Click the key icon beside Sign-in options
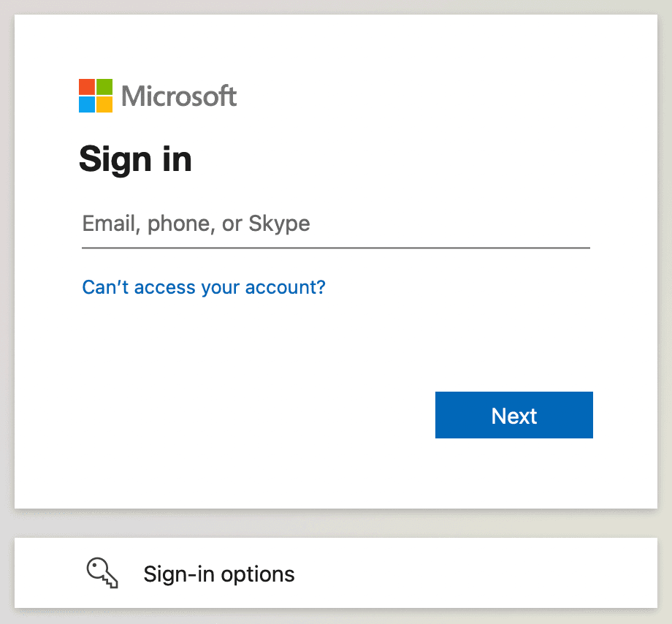 pyautogui.click(x=102, y=574)
